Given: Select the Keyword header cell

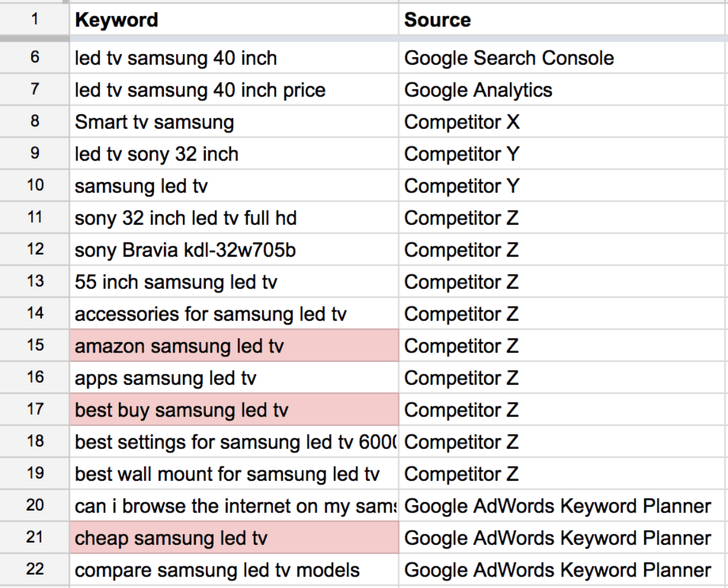Looking at the screenshot, I should point(234,20).
